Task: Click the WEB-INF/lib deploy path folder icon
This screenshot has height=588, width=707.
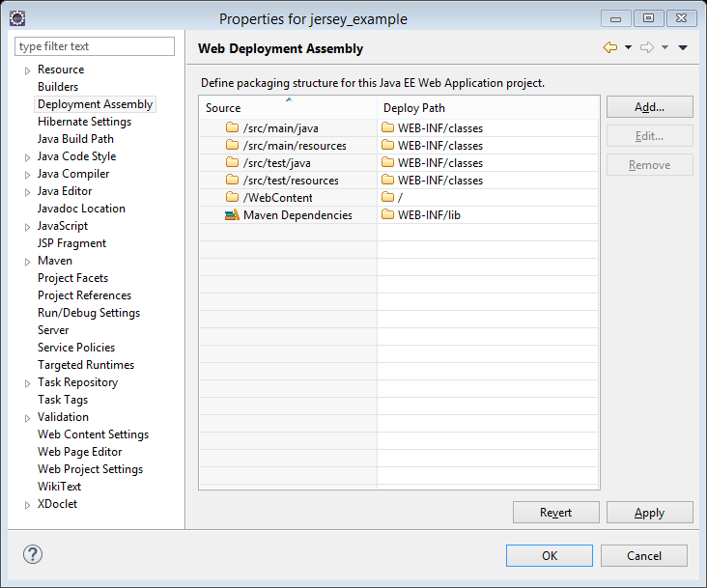Action: 387,214
